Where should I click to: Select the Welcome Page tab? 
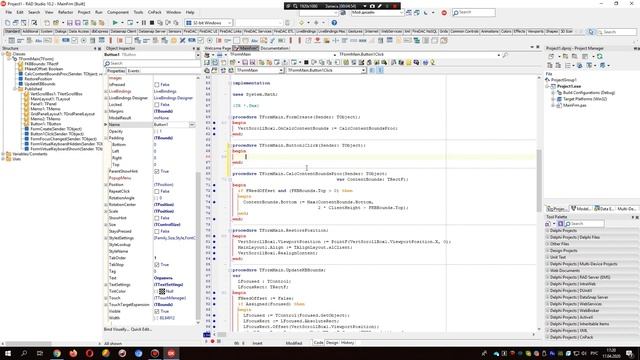(218, 48)
